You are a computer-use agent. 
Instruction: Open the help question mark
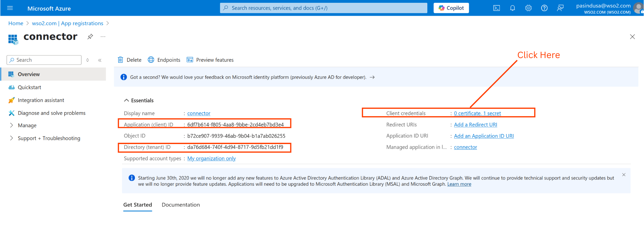[544, 8]
